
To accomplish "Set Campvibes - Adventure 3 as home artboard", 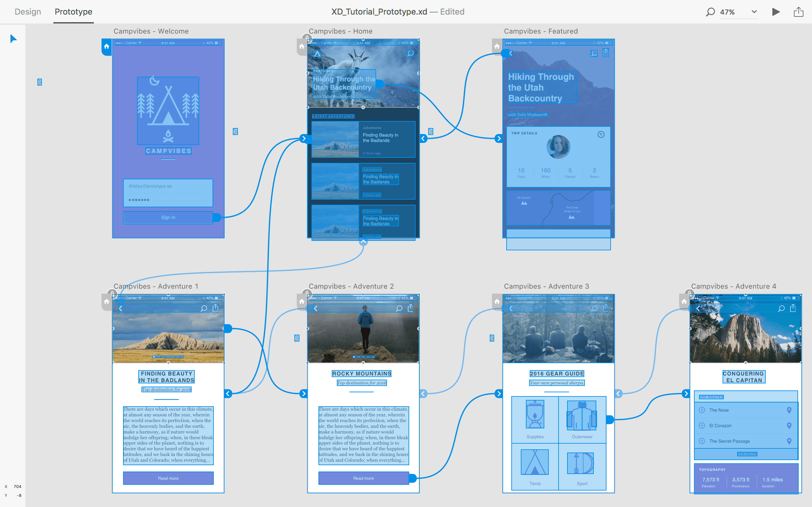I will point(497,301).
